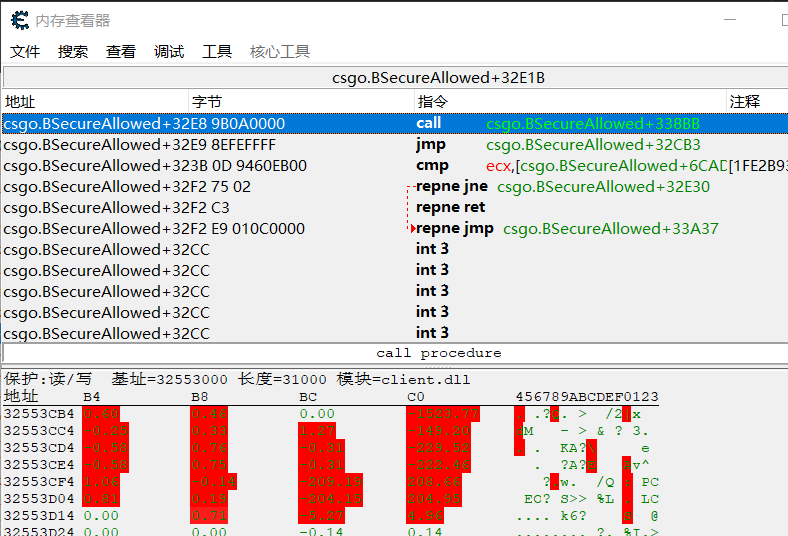Click the csgo.BSecureAllowed+32E30 jump target
This screenshot has width=788, height=536.
pyautogui.click(x=603, y=187)
